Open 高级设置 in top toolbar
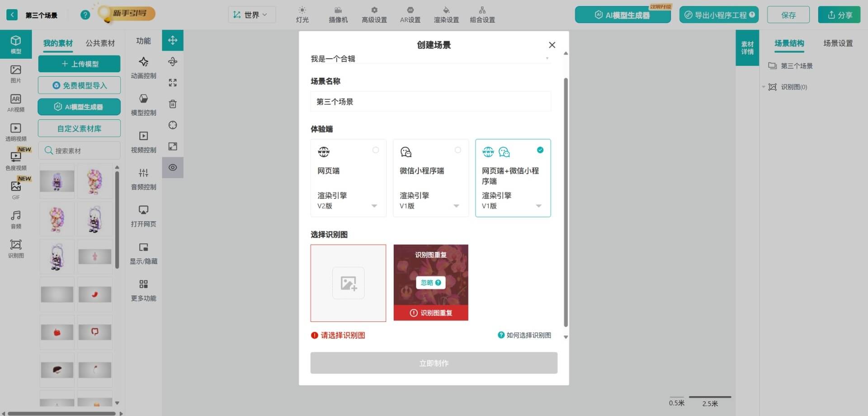 tap(374, 15)
